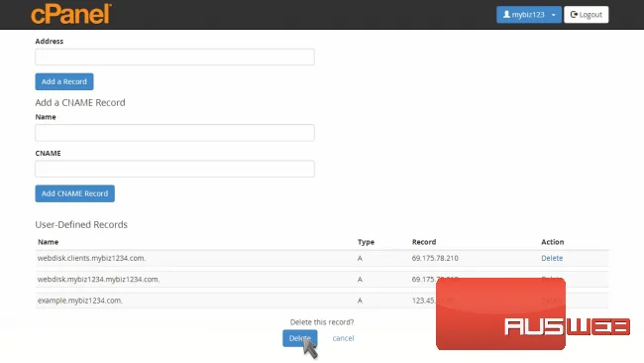644x363 pixels.
Task: Select webdisk.mybiz1234.mybiz1234.com. name text
Action: (x=98, y=279)
